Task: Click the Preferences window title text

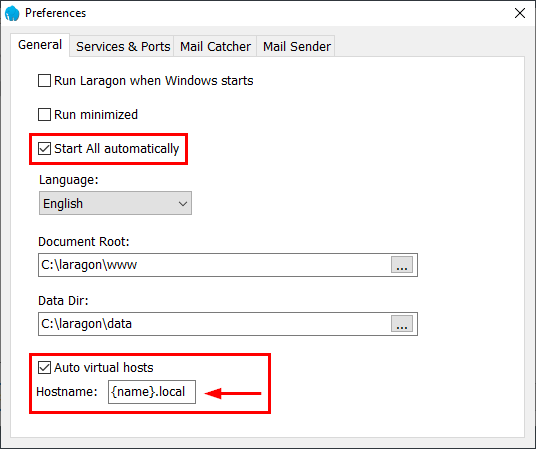Action: click(55, 13)
